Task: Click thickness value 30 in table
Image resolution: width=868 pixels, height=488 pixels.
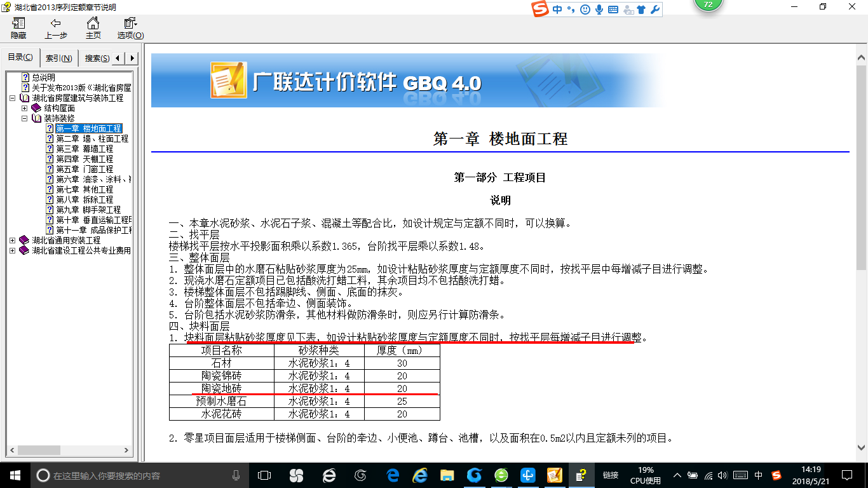Action: (x=402, y=363)
